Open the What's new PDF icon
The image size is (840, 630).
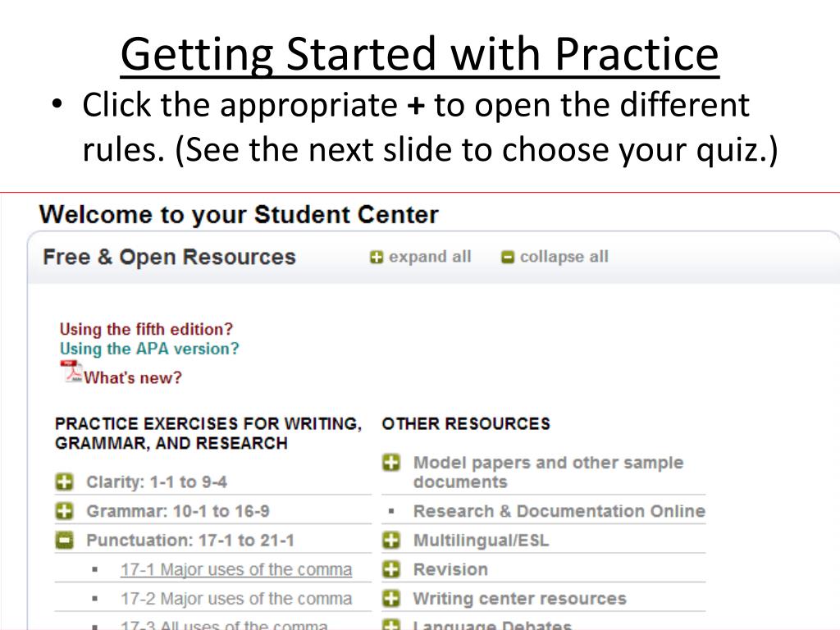click(x=71, y=372)
